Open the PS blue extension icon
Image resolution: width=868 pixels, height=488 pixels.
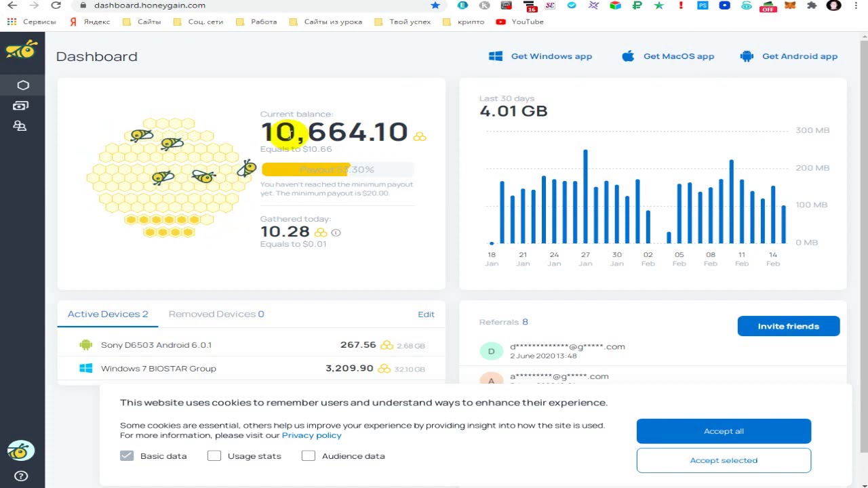click(x=703, y=5)
